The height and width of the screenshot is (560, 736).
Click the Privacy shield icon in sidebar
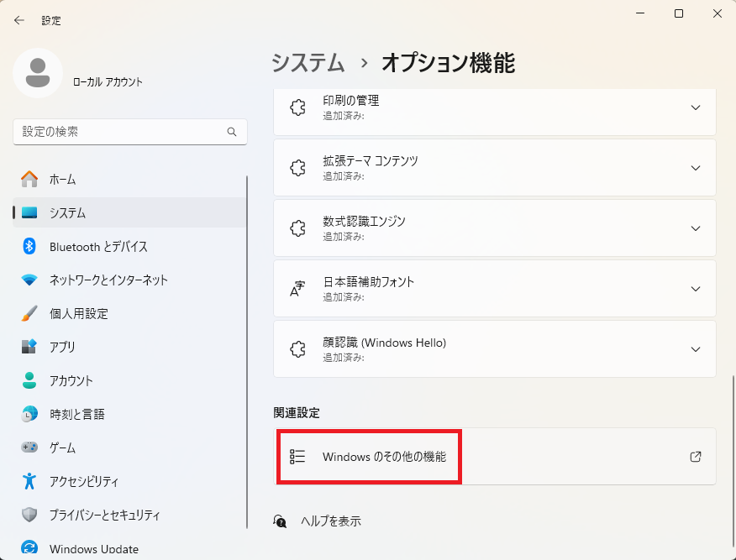(29, 515)
